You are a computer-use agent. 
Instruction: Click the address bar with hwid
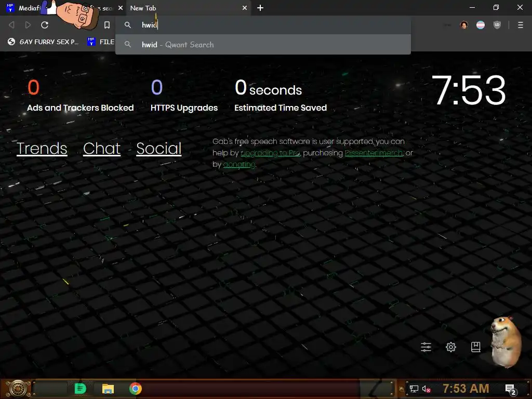263,25
